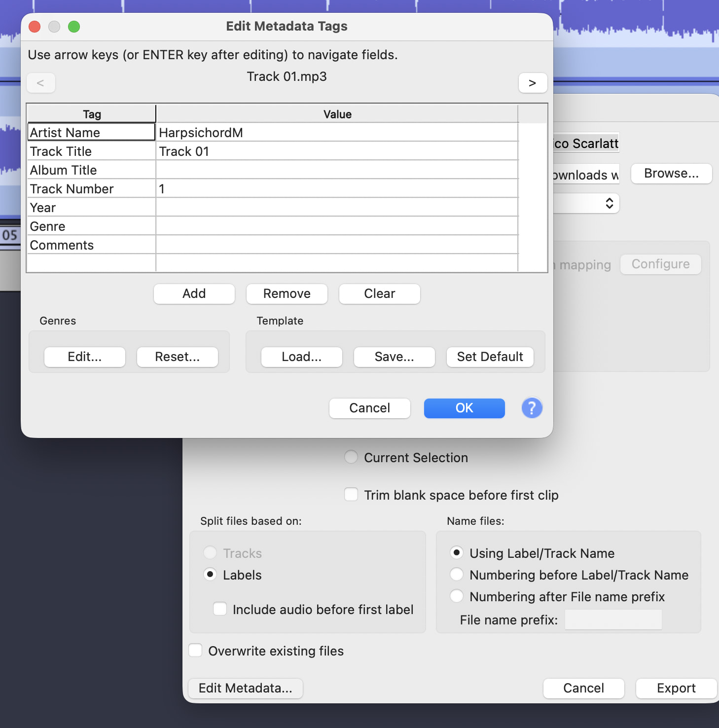719x728 pixels.
Task: Click the disabled previous track < button
Action: tap(40, 83)
